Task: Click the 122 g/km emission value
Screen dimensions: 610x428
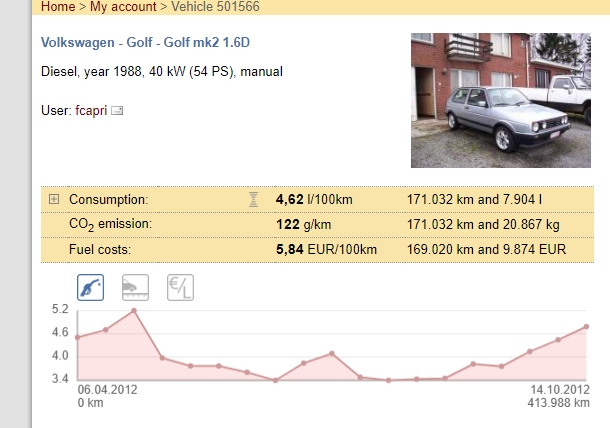Action: [303, 225]
